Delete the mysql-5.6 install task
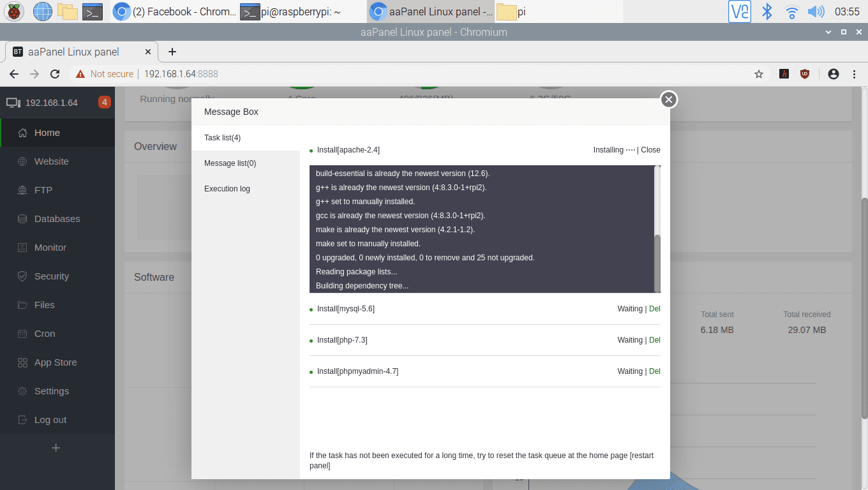Viewport: 868px width, 490px height. tap(654, 309)
